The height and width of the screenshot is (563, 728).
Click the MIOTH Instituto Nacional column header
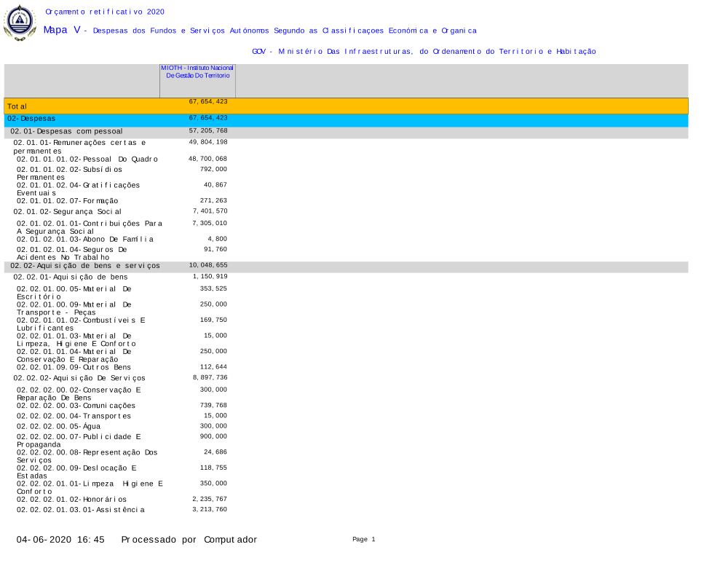(x=197, y=71)
